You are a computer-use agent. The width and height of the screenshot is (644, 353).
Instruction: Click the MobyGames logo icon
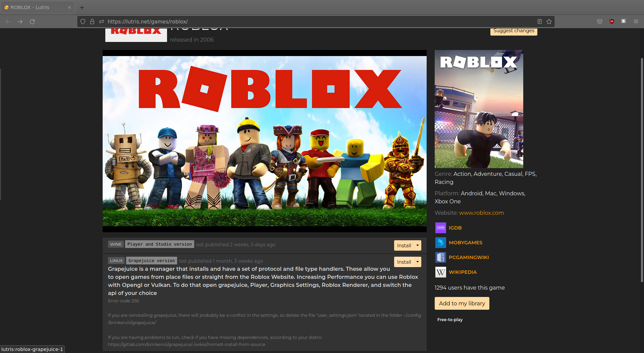pos(441,243)
